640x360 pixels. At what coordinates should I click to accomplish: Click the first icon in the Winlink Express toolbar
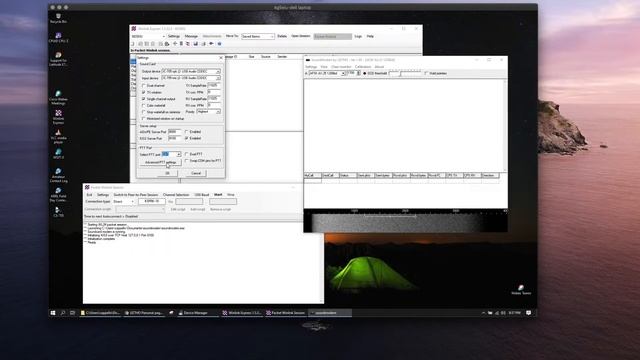[x=133, y=44]
